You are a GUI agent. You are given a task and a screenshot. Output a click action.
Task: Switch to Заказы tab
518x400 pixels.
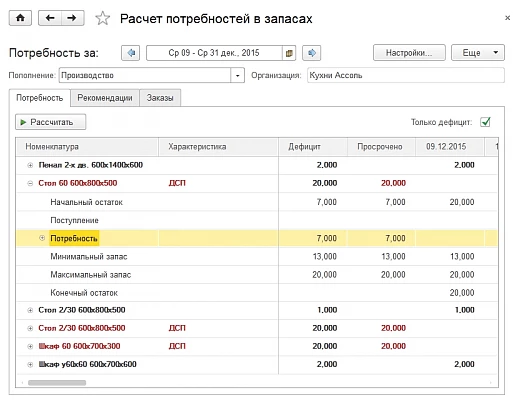[x=160, y=98]
